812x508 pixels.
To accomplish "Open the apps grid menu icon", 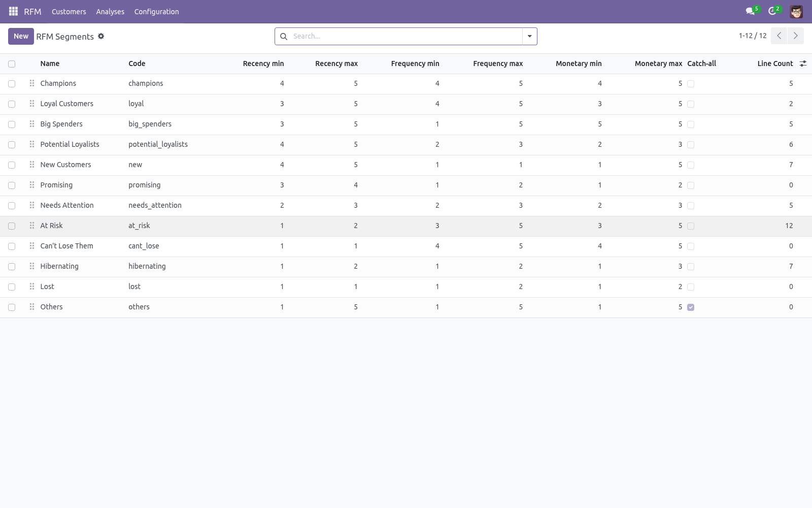I will (14, 11).
